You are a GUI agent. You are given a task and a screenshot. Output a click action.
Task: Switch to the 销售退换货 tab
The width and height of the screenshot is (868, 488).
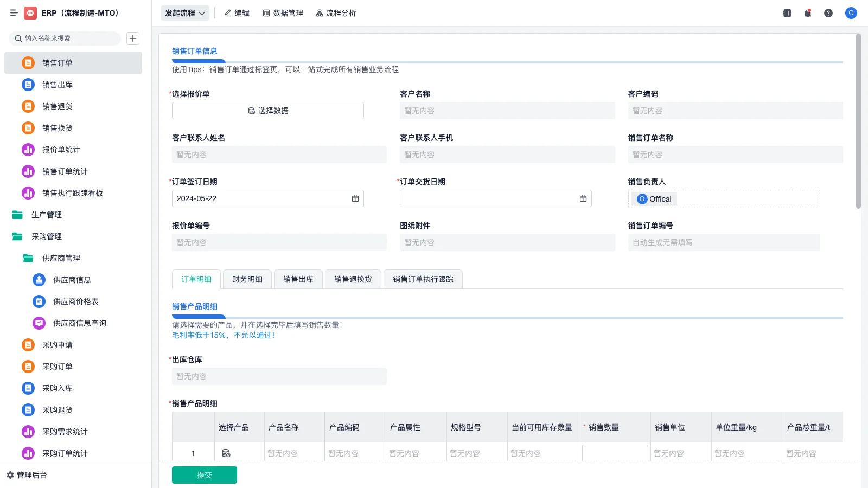pos(353,279)
